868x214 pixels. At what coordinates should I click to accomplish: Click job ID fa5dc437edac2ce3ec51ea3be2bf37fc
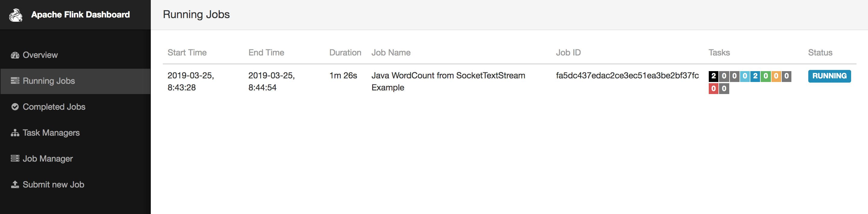click(x=627, y=76)
